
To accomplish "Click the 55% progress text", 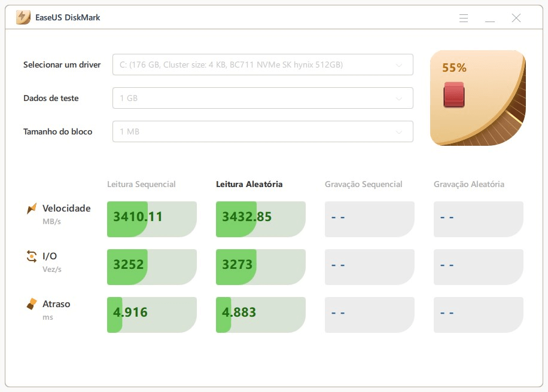I will pyautogui.click(x=454, y=68).
